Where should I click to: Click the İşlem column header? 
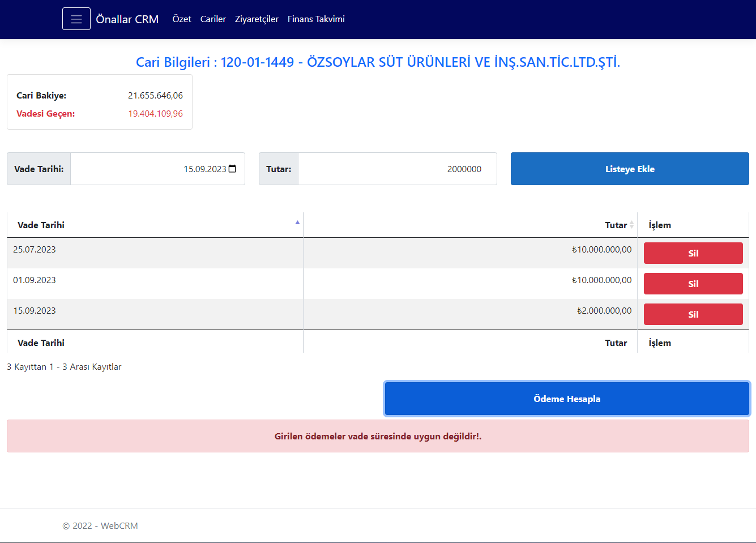pos(693,225)
